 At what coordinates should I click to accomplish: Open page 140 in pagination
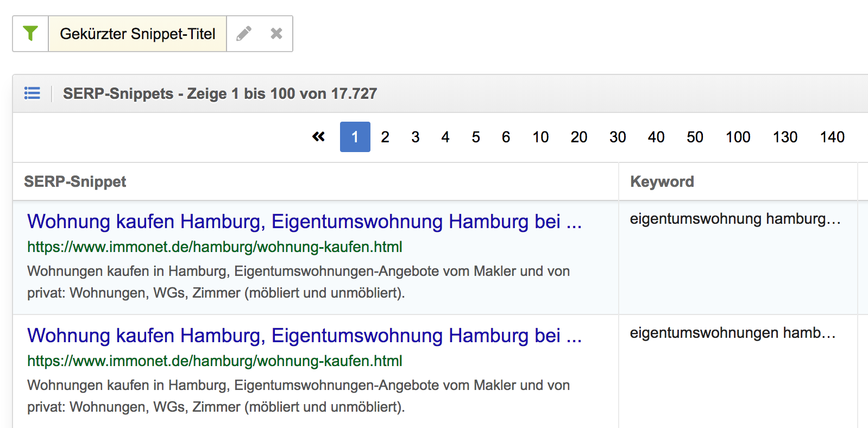point(832,137)
